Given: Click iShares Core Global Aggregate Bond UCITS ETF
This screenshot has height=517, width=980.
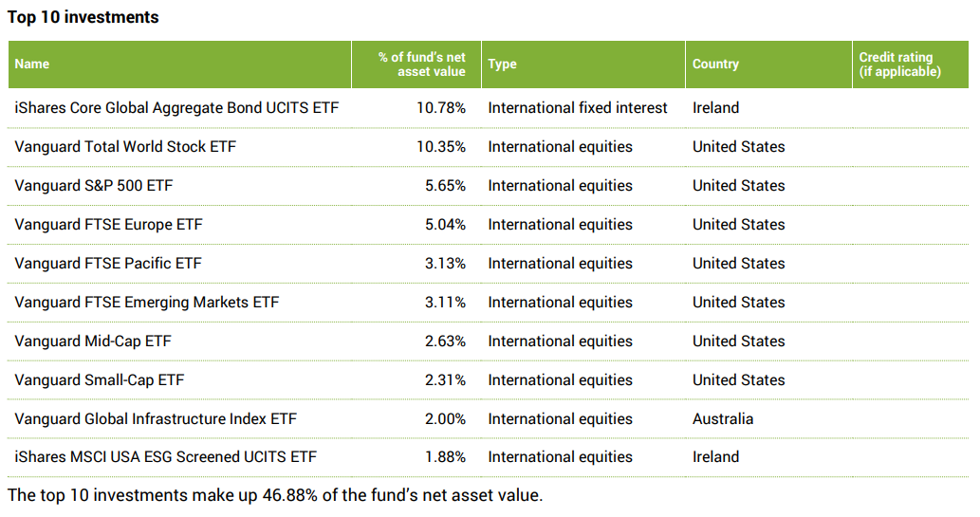Looking at the screenshot, I should click(x=176, y=107).
